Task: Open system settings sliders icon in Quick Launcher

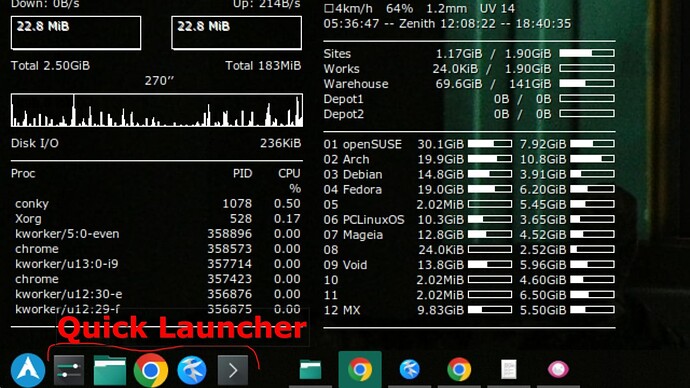Action: coord(69,370)
